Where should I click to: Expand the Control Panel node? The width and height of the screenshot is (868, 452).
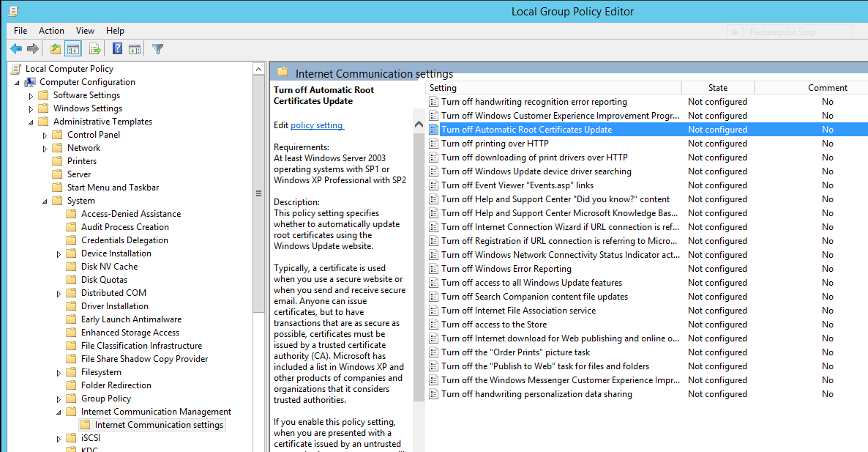45,135
